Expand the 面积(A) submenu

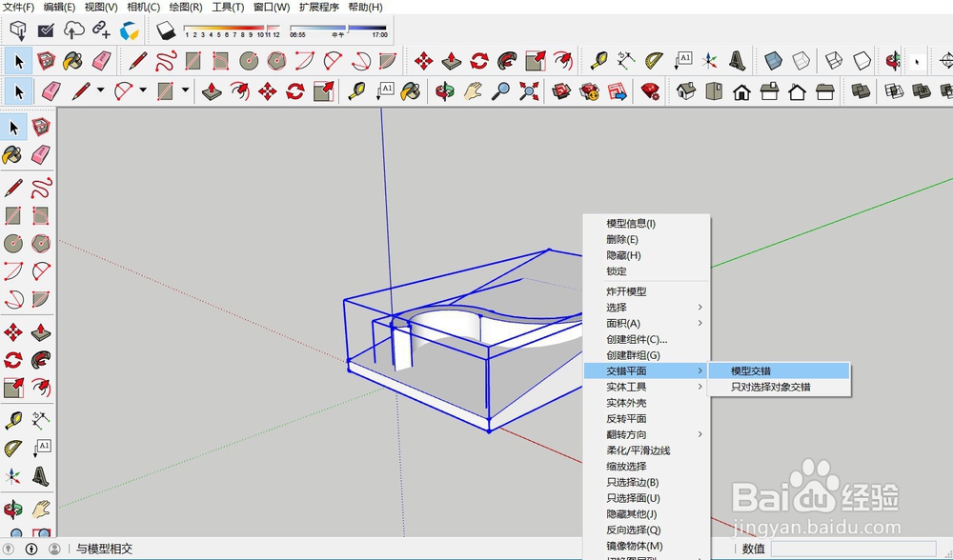point(647,323)
